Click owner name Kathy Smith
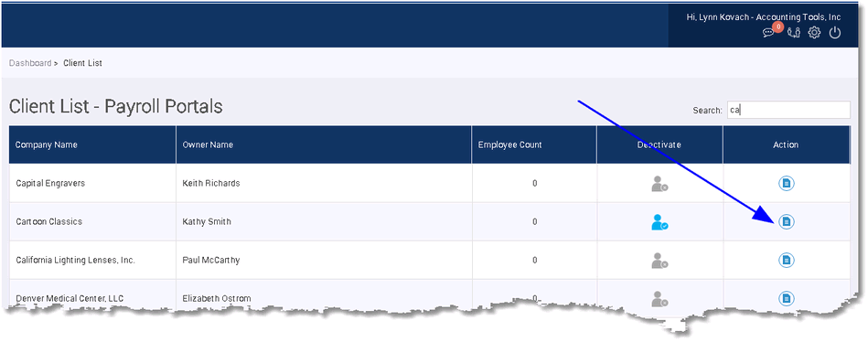Screen dimensions: 868x342 [x=207, y=221]
